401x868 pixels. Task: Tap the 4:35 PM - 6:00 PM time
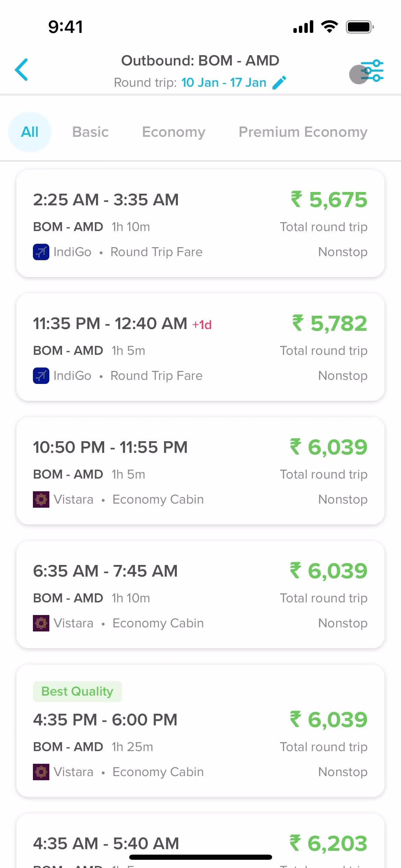tap(105, 720)
